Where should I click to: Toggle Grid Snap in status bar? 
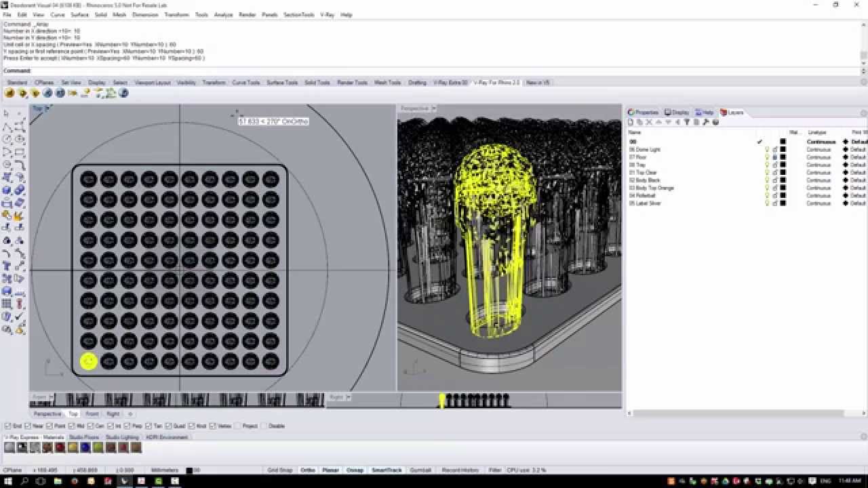(280, 470)
